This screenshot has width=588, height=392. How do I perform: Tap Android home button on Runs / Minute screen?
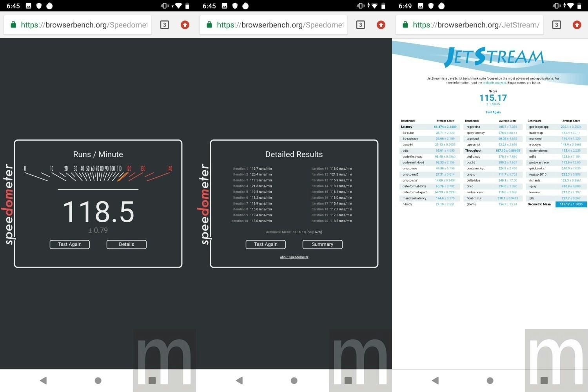(98, 380)
